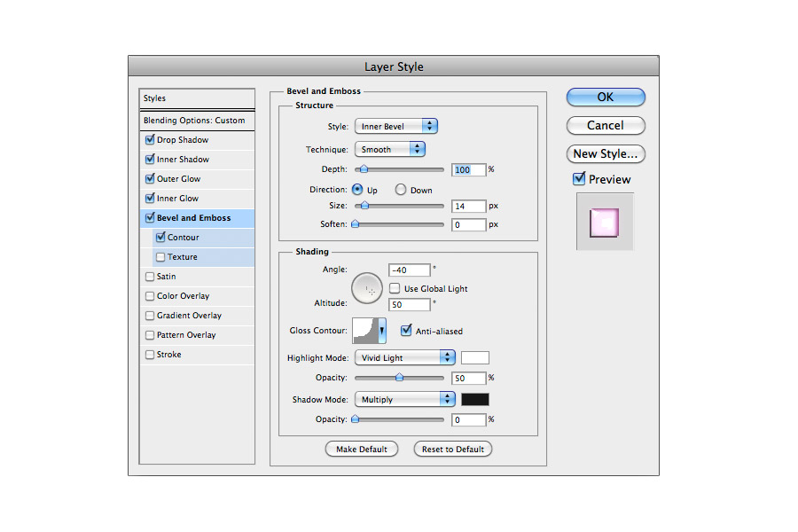Select the Up direction radio button
This screenshot has width=798, height=532.
[357, 190]
